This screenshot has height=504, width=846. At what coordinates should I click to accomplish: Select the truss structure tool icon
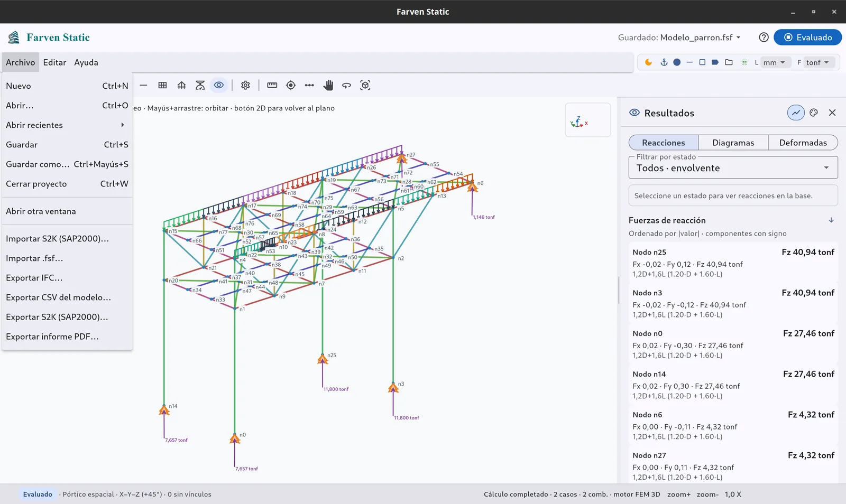point(181,85)
